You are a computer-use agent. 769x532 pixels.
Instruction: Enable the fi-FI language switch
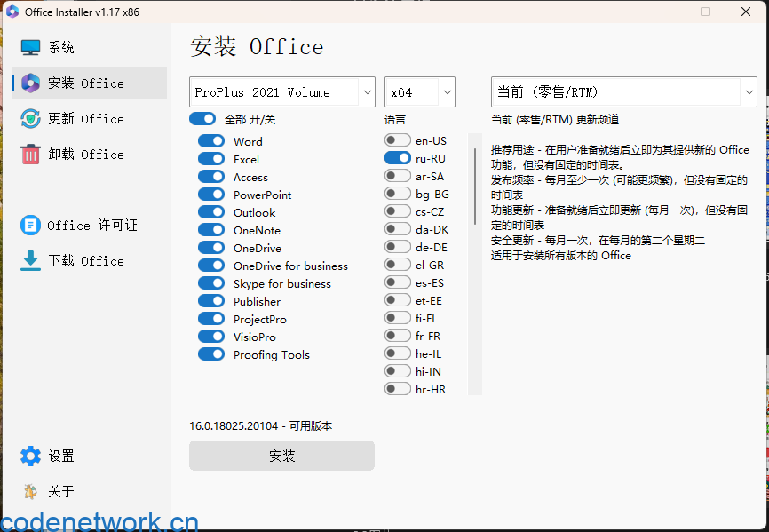coord(398,318)
